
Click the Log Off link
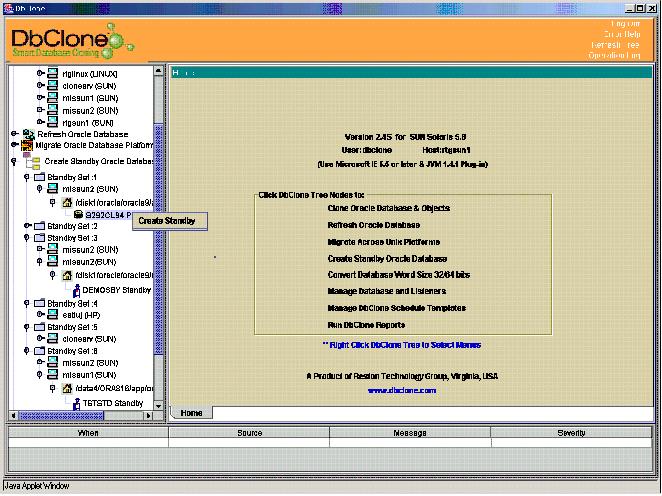coord(625,24)
